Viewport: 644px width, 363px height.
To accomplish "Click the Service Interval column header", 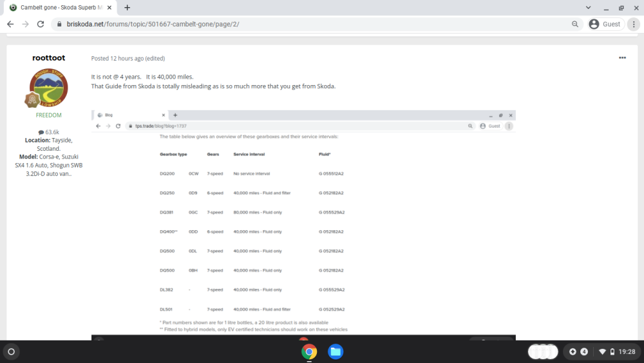I will (249, 154).
